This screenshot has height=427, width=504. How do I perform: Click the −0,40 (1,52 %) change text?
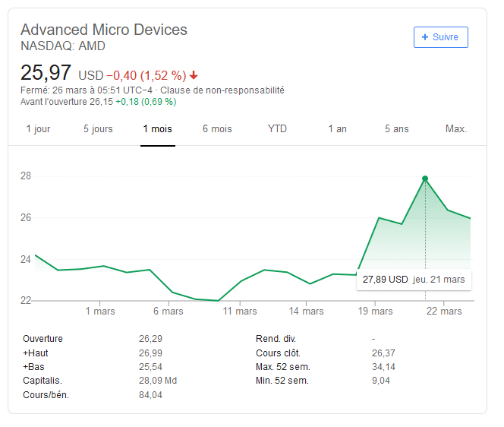[x=146, y=76]
